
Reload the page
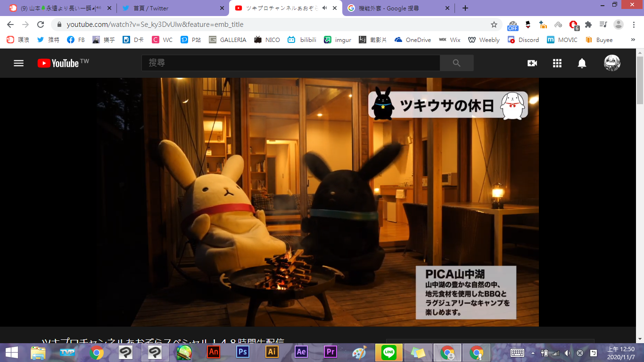pyautogui.click(x=41, y=25)
